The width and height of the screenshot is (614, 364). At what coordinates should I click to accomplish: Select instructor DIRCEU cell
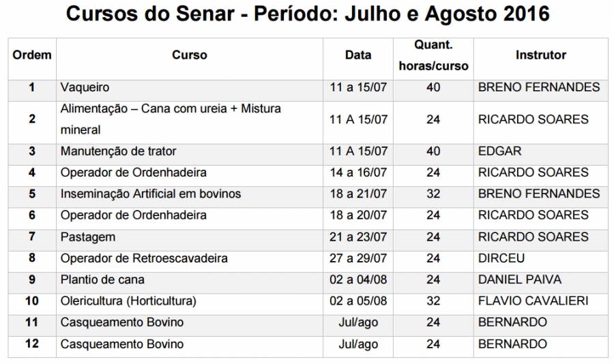(541, 258)
